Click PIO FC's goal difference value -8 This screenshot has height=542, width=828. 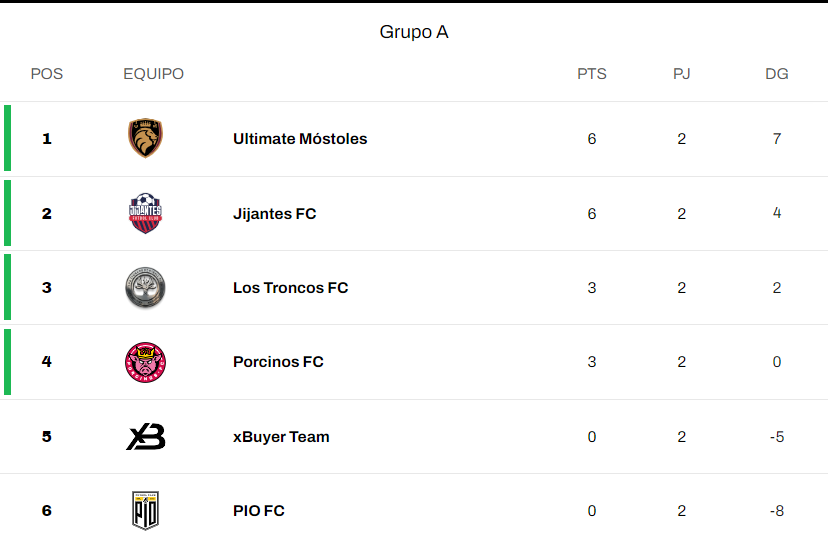(777, 511)
